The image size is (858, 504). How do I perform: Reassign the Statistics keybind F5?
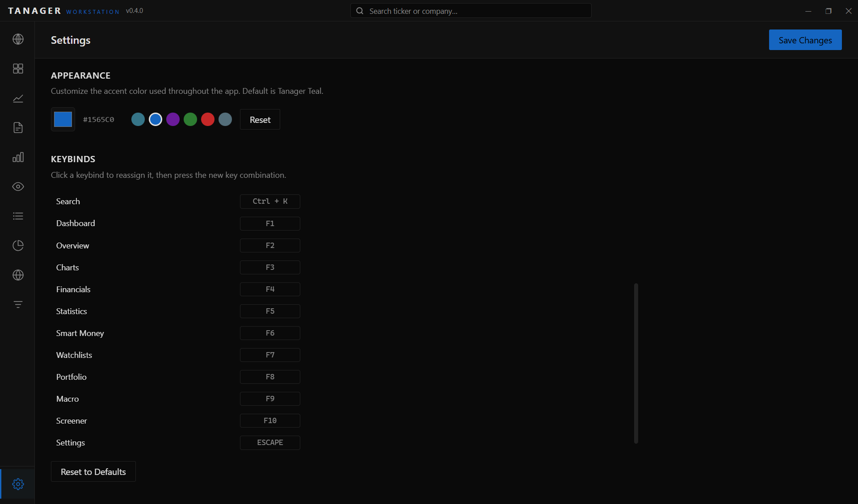pos(270,311)
